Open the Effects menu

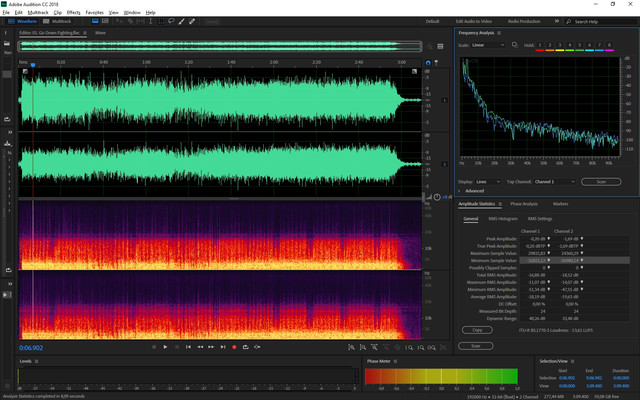point(73,13)
